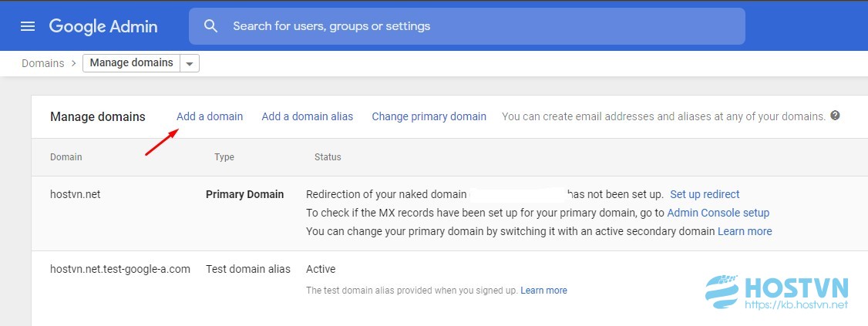Click the Manage domains section heading

click(x=97, y=117)
